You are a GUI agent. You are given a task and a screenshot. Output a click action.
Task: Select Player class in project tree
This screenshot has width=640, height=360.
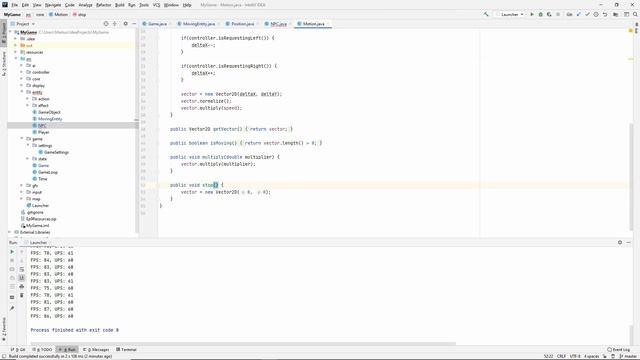pos(43,132)
